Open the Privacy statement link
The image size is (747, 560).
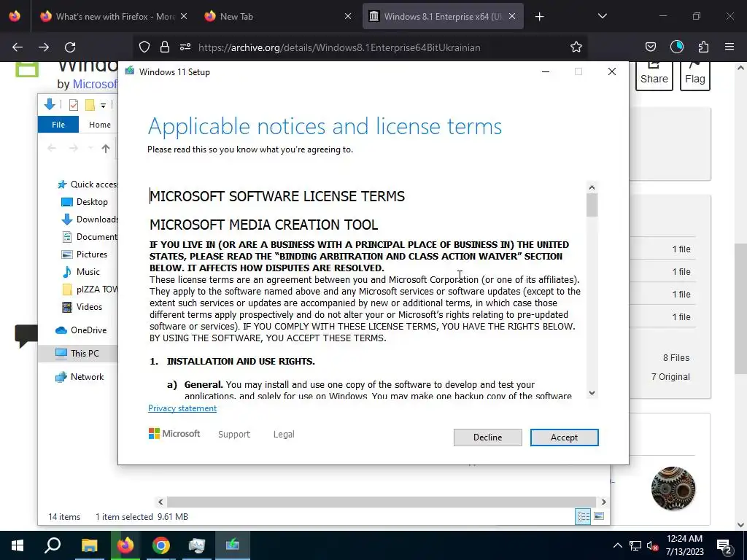point(182,408)
